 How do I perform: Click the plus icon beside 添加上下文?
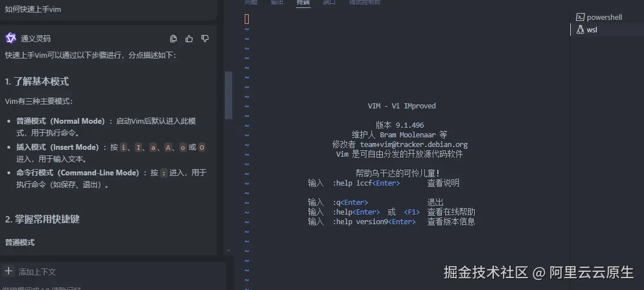coord(8,271)
